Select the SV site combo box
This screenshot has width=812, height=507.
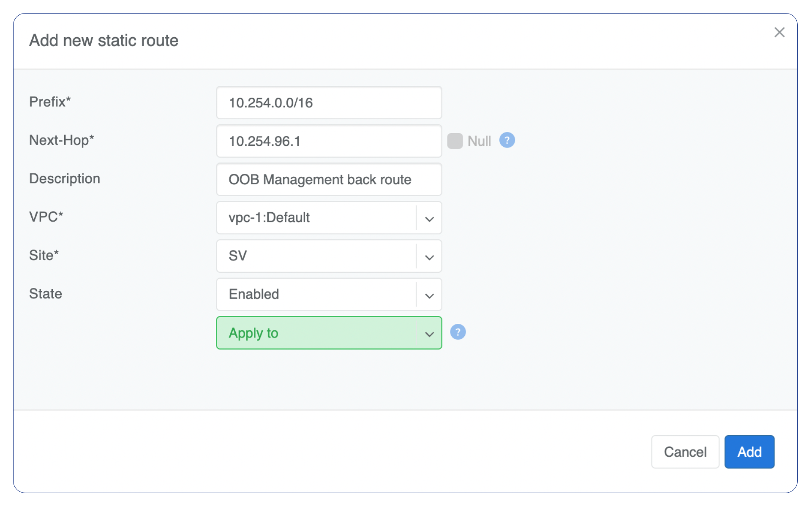[315, 256]
